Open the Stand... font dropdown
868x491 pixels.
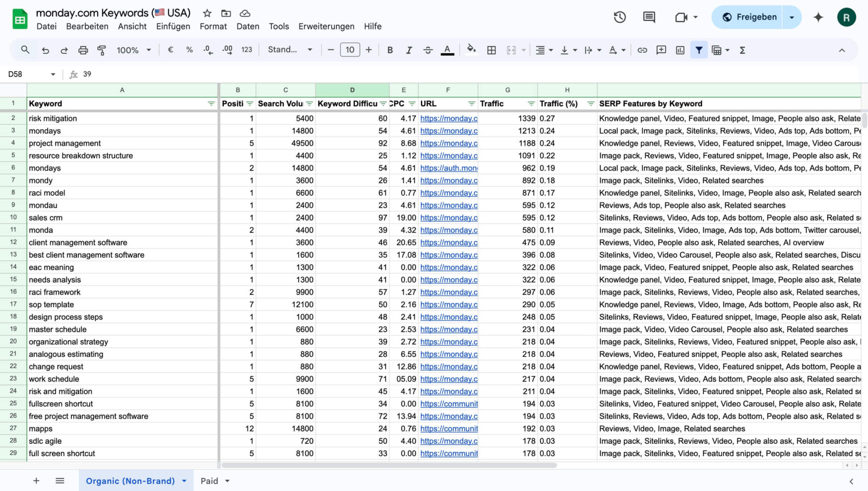pyautogui.click(x=290, y=50)
